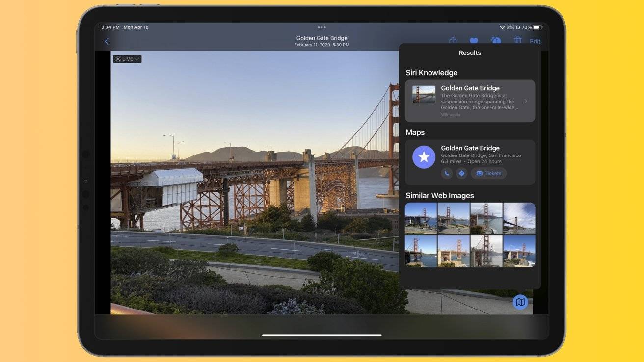The height and width of the screenshot is (362, 644).
Task: Expand Siri Knowledge card chevron arrow
Action: tap(526, 101)
